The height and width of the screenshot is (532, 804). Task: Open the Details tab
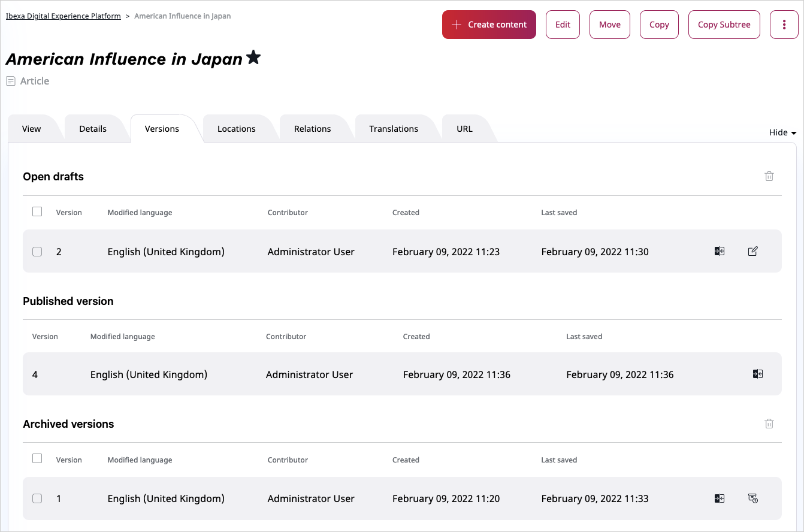point(93,129)
